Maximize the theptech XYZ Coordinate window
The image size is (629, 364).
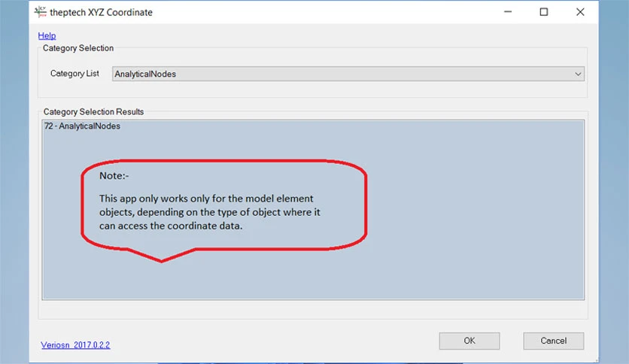(x=543, y=12)
